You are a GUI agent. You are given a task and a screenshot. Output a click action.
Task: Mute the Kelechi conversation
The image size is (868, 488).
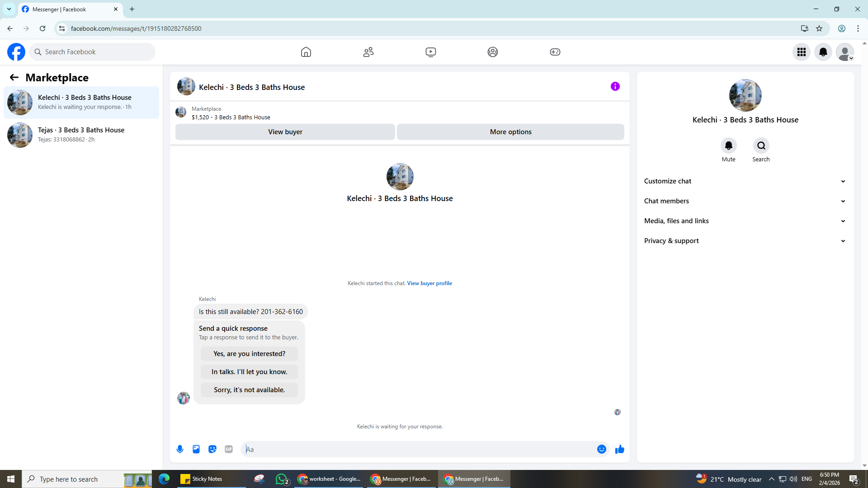[x=728, y=145]
